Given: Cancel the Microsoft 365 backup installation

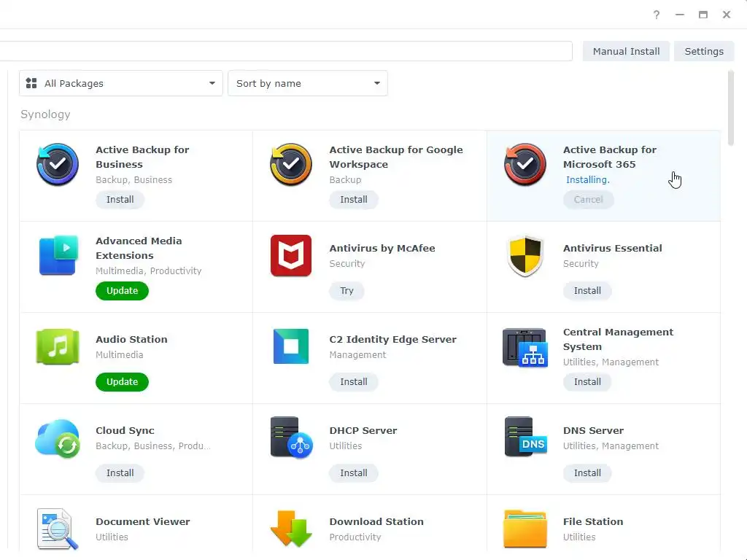Looking at the screenshot, I should (589, 200).
